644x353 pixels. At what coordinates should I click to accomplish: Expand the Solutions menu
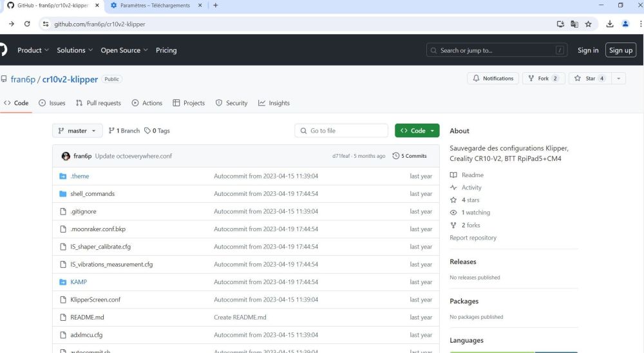click(75, 50)
